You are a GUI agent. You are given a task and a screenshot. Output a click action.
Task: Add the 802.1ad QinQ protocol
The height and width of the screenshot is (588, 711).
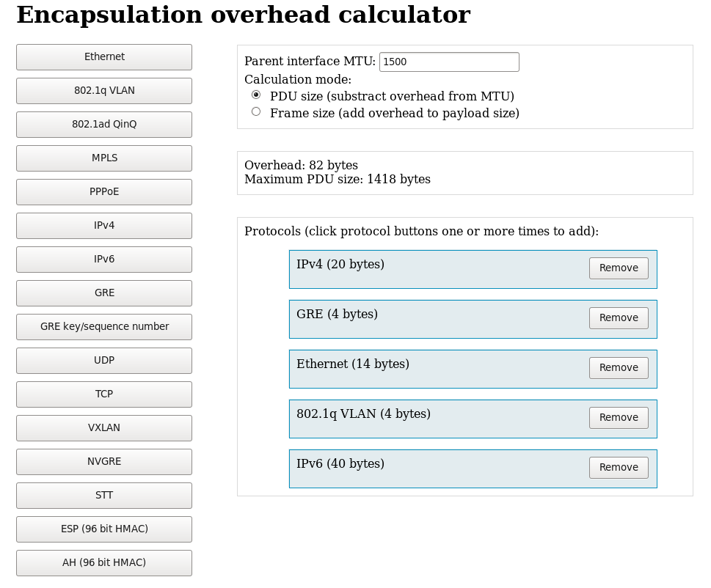tap(104, 125)
